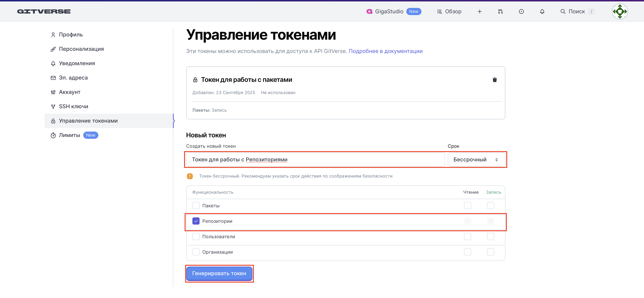
Task: Open pull requests icon in header
Action: pyautogui.click(x=500, y=11)
